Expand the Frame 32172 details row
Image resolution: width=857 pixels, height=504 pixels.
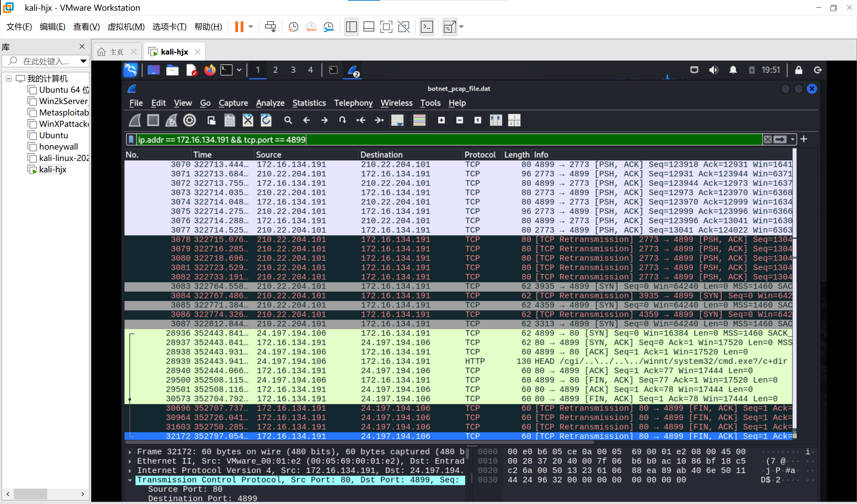[x=130, y=452]
